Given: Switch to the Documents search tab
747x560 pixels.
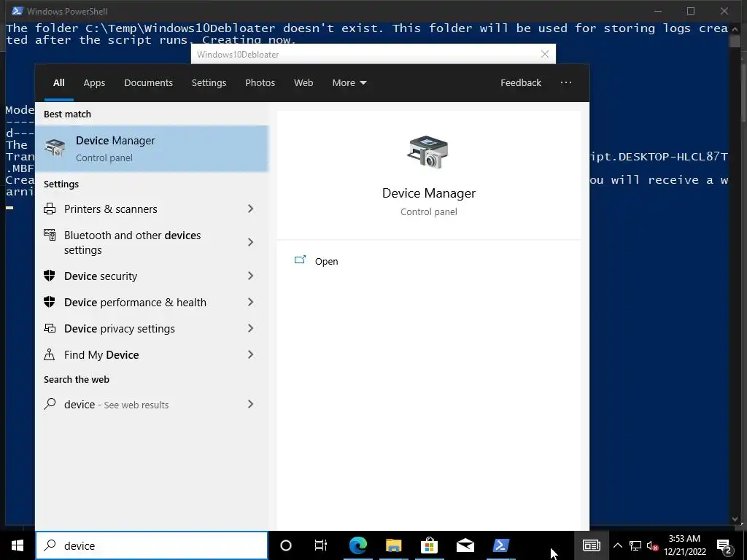Looking at the screenshot, I should click(148, 82).
